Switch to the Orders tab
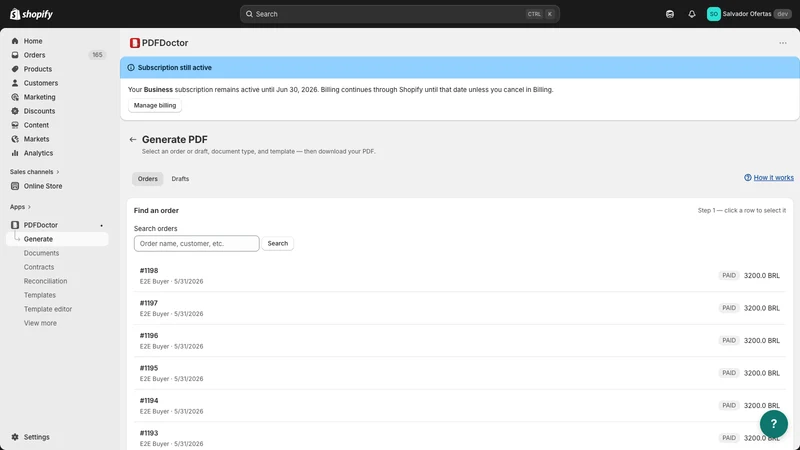Screen dimensions: 800x450 click(147, 179)
